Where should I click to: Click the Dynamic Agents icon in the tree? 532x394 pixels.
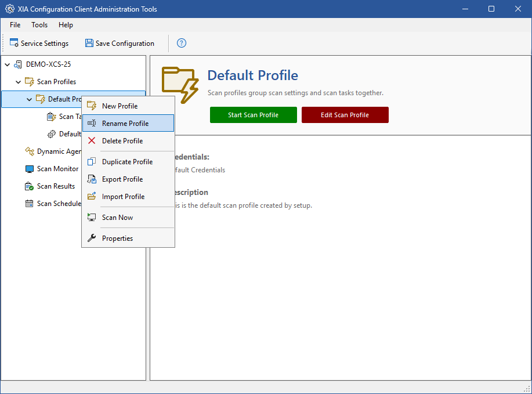[30, 151]
